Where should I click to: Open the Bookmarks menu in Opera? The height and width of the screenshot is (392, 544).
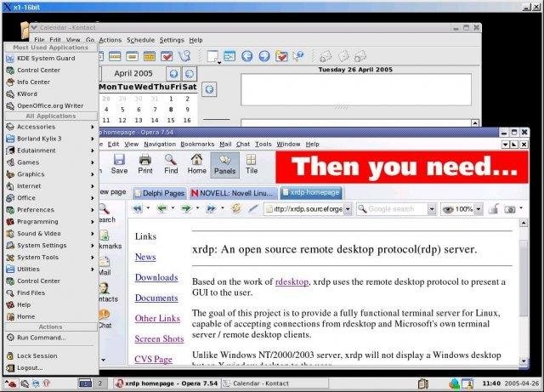pyautogui.click(x=197, y=144)
